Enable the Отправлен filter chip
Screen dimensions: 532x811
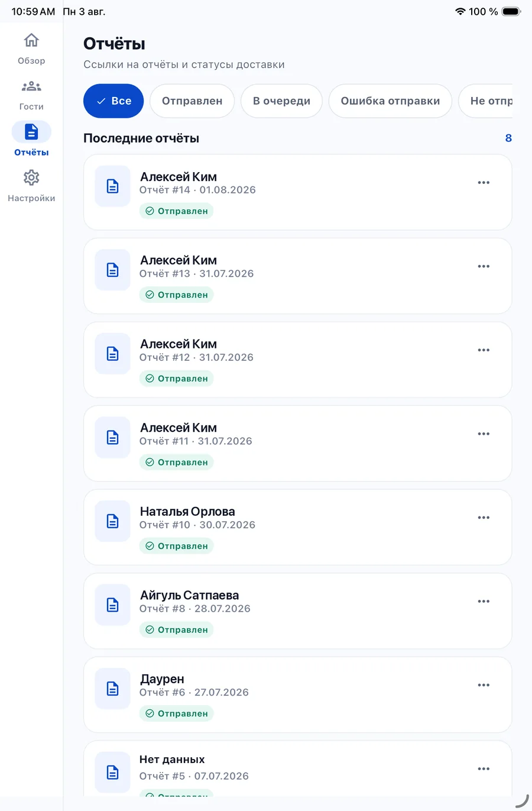pyautogui.click(x=192, y=101)
